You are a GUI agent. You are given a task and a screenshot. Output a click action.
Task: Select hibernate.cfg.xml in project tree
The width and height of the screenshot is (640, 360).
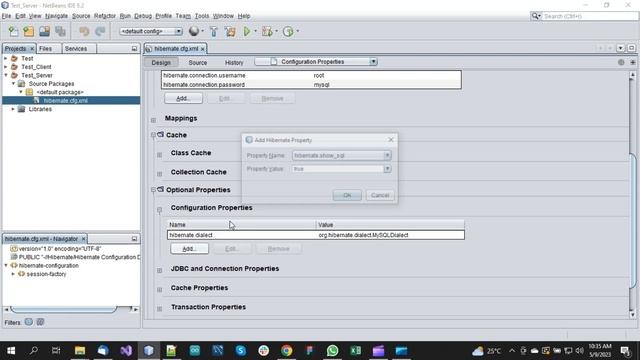coord(65,100)
